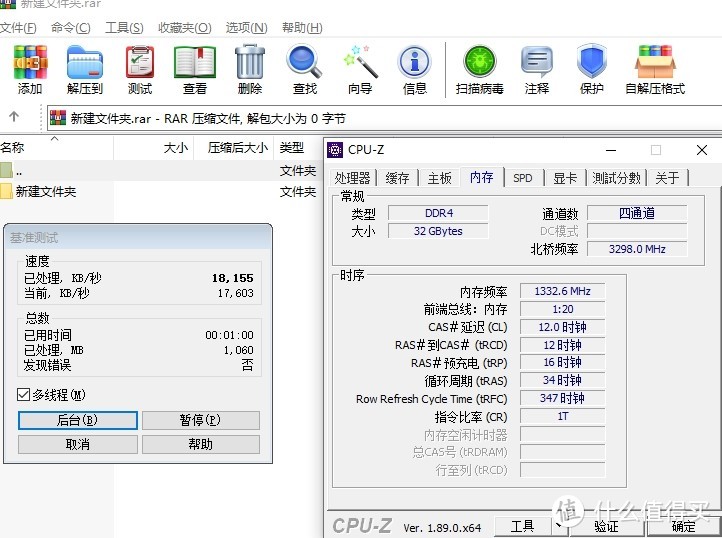Click the 32 GBytes size value
The height and width of the screenshot is (538, 722).
coord(438,231)
